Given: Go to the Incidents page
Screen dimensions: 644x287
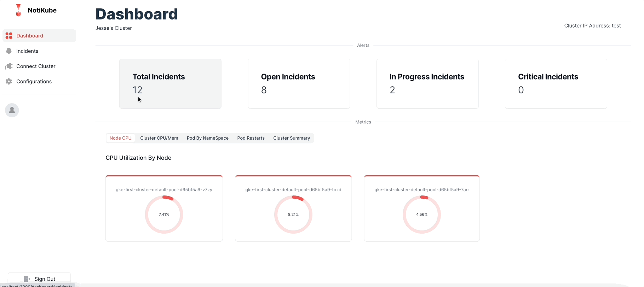Looking at the screenshot, I should point(39,51).
